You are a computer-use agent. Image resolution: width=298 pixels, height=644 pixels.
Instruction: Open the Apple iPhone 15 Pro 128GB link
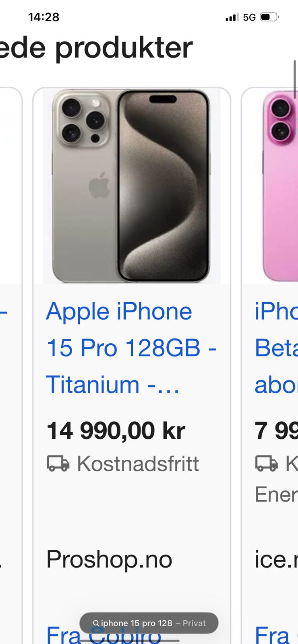131,348
